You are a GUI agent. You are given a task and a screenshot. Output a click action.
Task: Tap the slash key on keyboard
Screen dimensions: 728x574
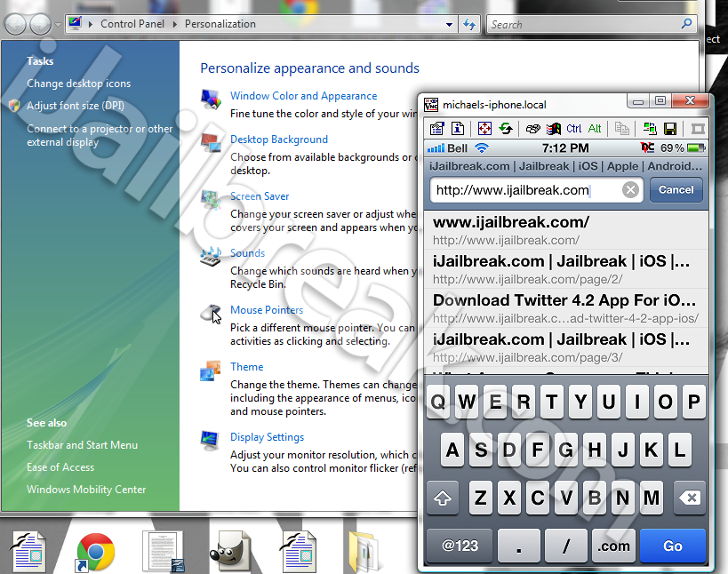[566, 546]
